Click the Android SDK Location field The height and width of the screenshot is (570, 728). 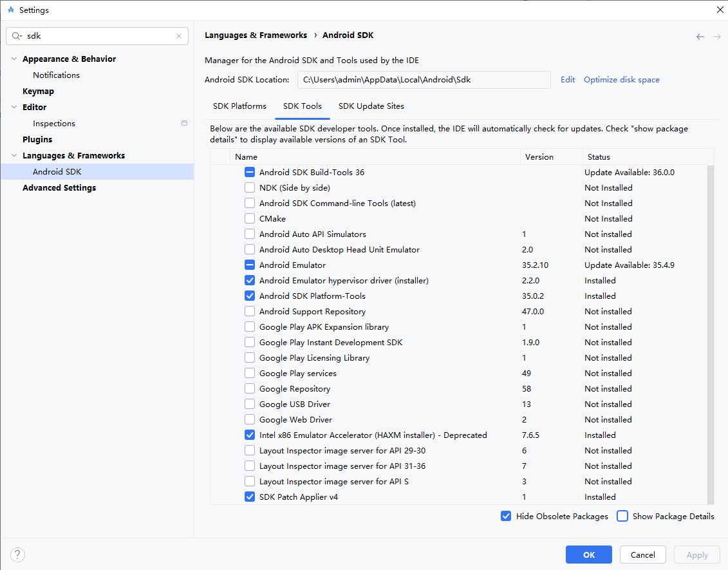(424, 79)
